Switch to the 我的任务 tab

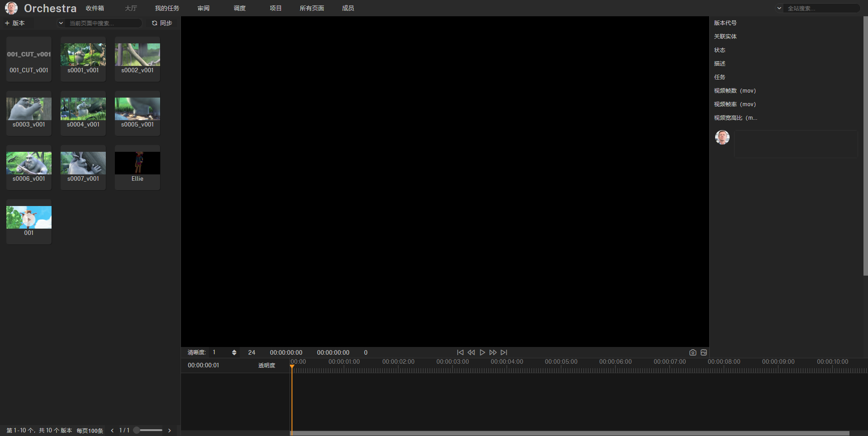(167, 8)
